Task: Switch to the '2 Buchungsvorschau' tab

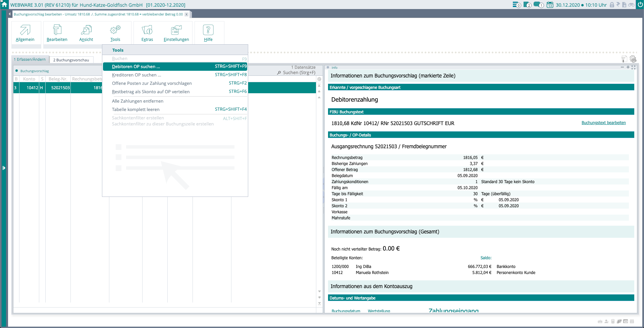Action: coord(71,60)
